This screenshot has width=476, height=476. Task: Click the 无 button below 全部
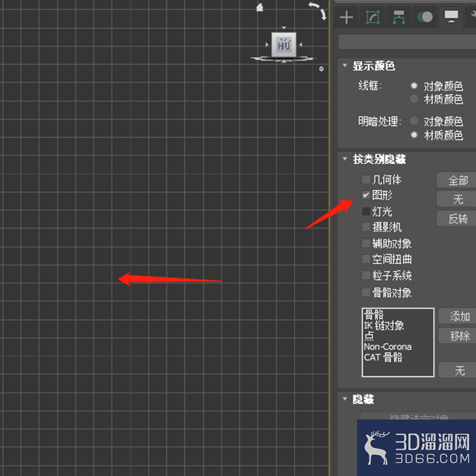point(456,199)
